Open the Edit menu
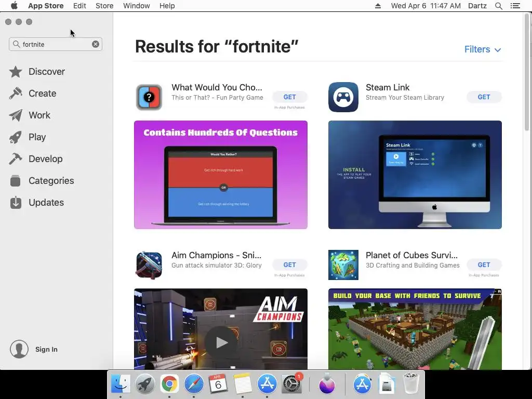Image resolution: width=532 pixels, height=399 pixels. (79, 6)
